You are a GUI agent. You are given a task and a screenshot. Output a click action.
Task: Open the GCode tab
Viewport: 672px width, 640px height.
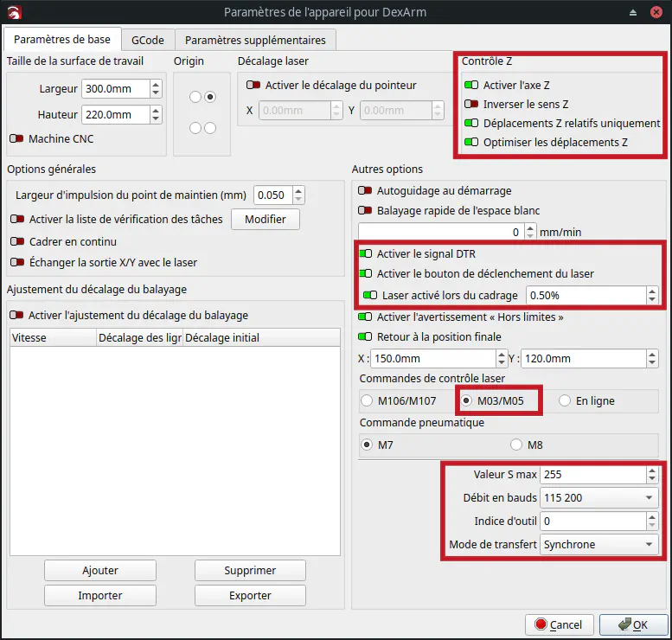point(148,41)
